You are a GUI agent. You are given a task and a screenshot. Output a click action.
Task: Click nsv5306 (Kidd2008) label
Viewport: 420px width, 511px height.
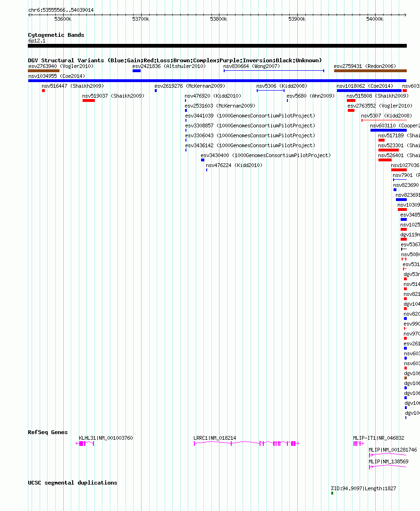282,86
